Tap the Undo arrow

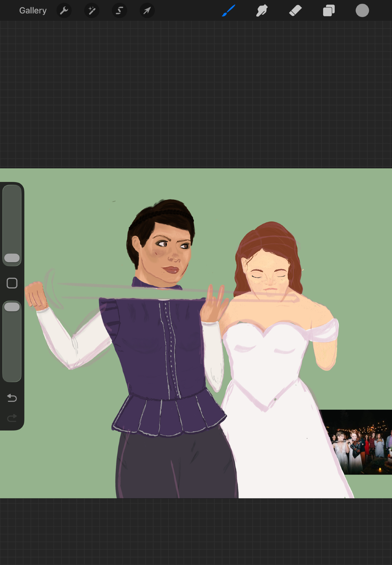(x=12, y=398)
